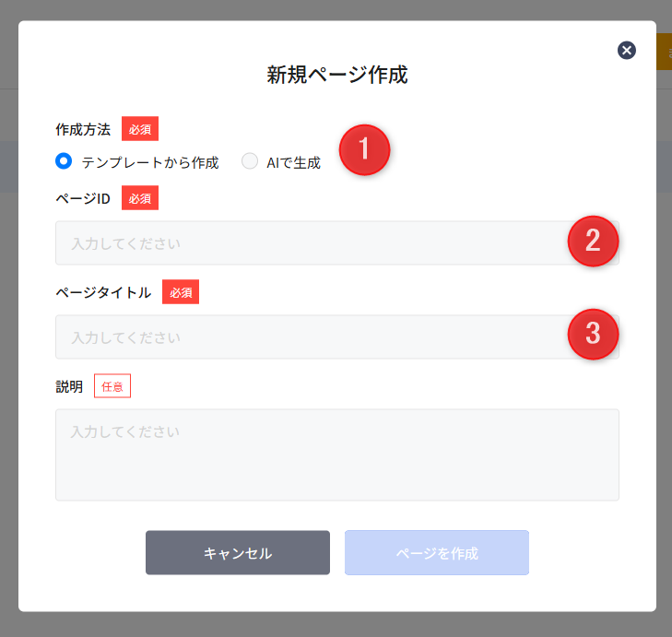The width and height of the screenshot is (672, 637).
Task: Click the ページを作成 button
Action: click(x=436, y=553)
